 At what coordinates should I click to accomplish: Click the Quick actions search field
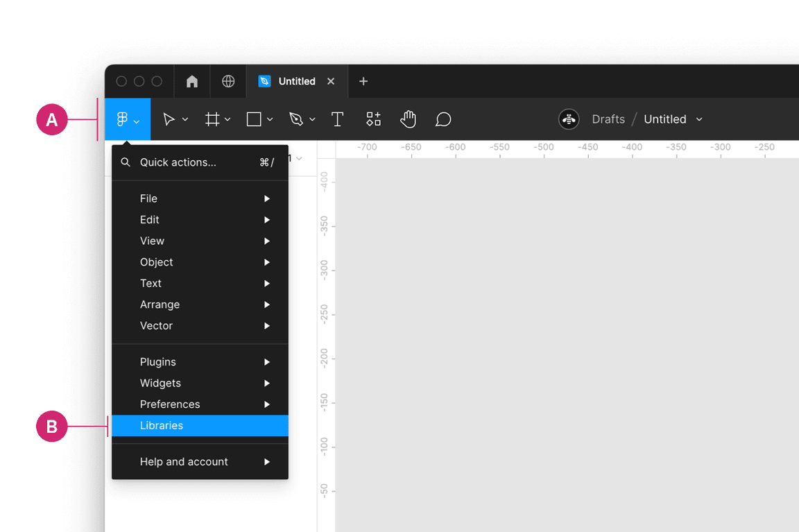click(x=200, y=162)
